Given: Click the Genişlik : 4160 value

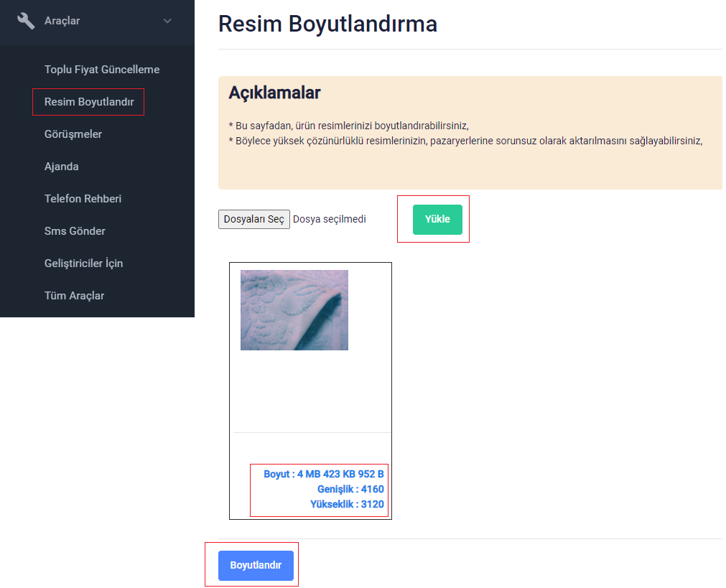Looking at the screenshot, I should (350, 490).
